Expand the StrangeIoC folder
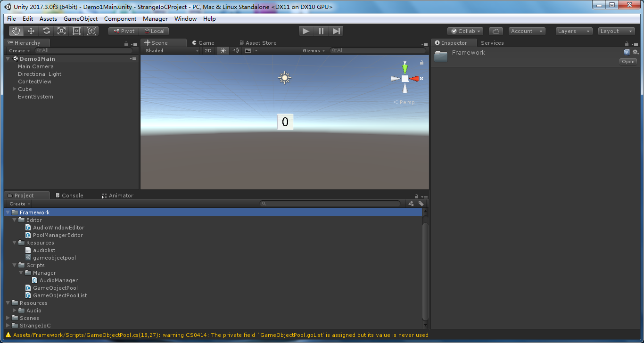This screenshot has height=343, width=644. (8, 326)
